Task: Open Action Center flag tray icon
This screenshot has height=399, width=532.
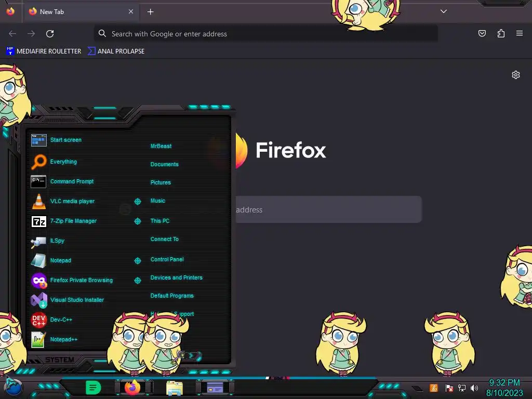Action: [449, 388]
